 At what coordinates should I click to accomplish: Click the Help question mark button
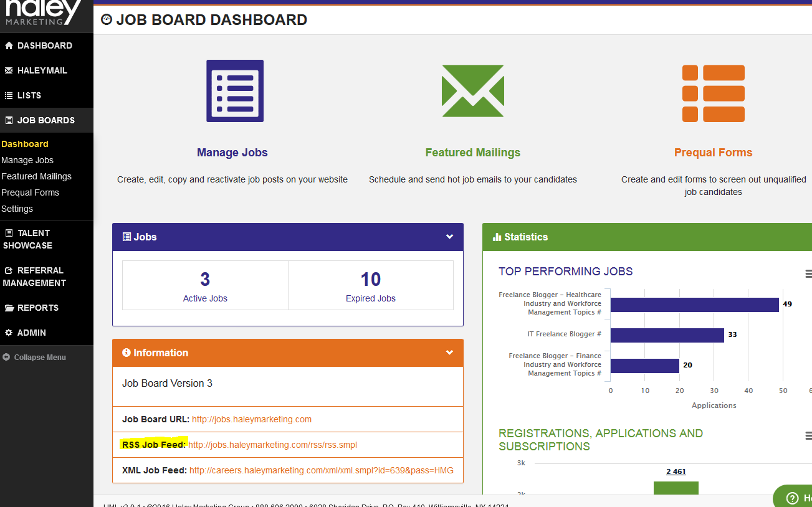tap(793, 498)
